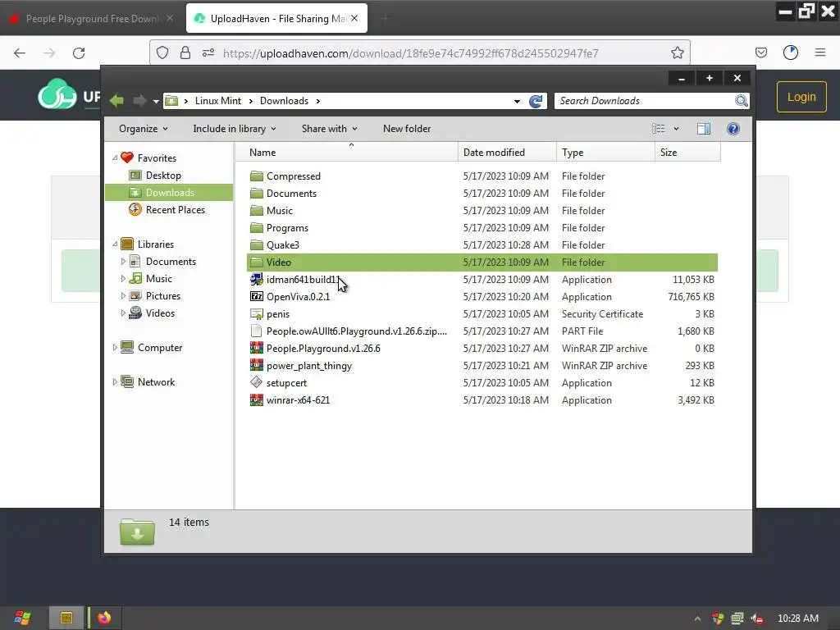Screen dimensions: 840x630
Task: Select the setupcert application icon
Action: point(257,382)
